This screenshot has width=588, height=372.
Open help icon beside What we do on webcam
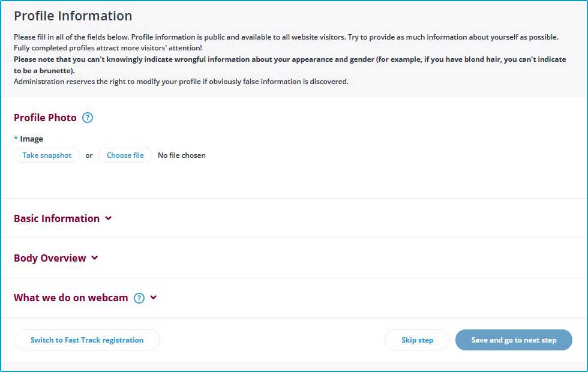click(x=139, y=298)
